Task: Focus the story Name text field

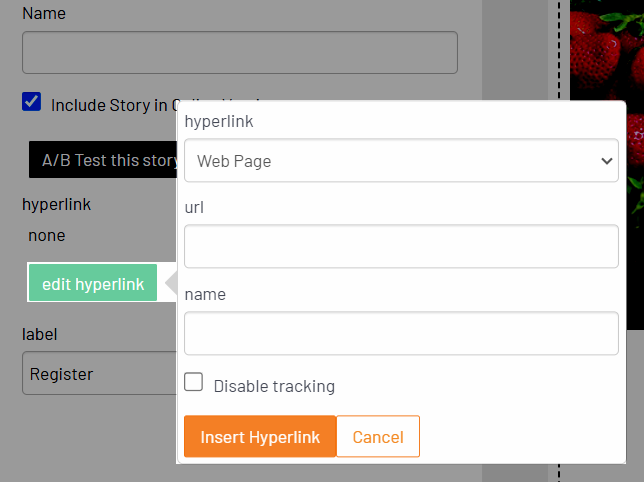Action: click(239, 53)
